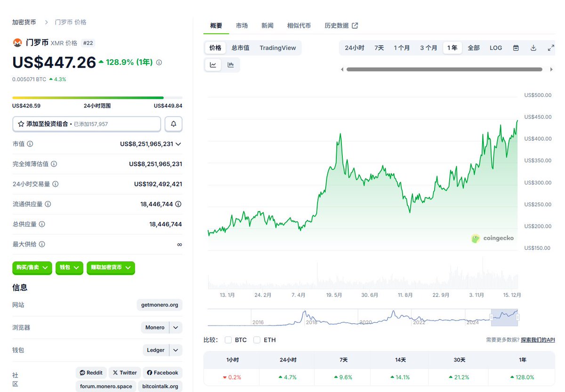This screenshot has width=565, height=392.
Task: Click the #22 rank badge
Action: coord(88,43)
